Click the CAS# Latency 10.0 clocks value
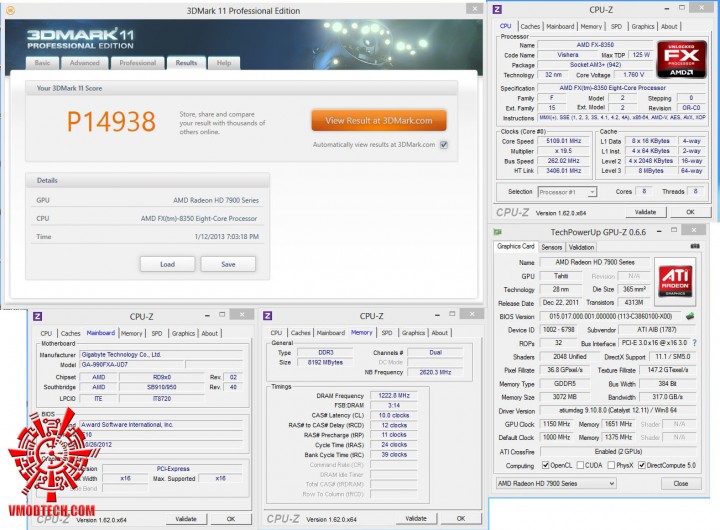Image resolution: width=720 pixels, height=530 pixels. (394, 415)
